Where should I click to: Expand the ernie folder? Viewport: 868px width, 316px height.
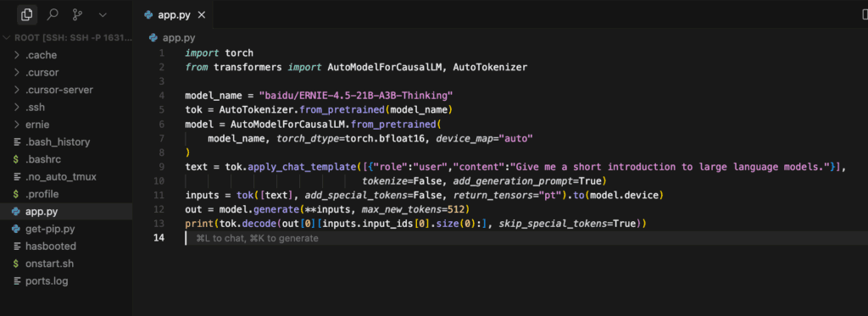pos(66,125)
